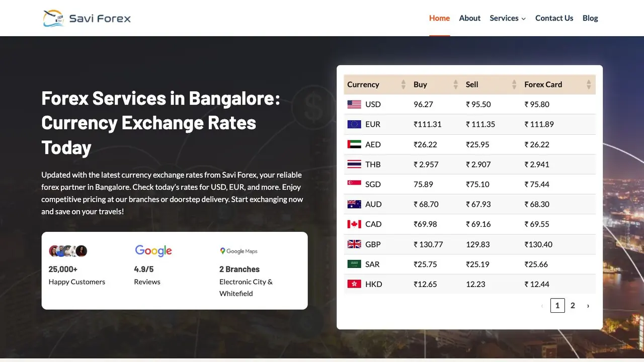Sort table by Currency column arrows
This screenshot has width=644, height=362.
pyautogui.click(x=403, y=84)
